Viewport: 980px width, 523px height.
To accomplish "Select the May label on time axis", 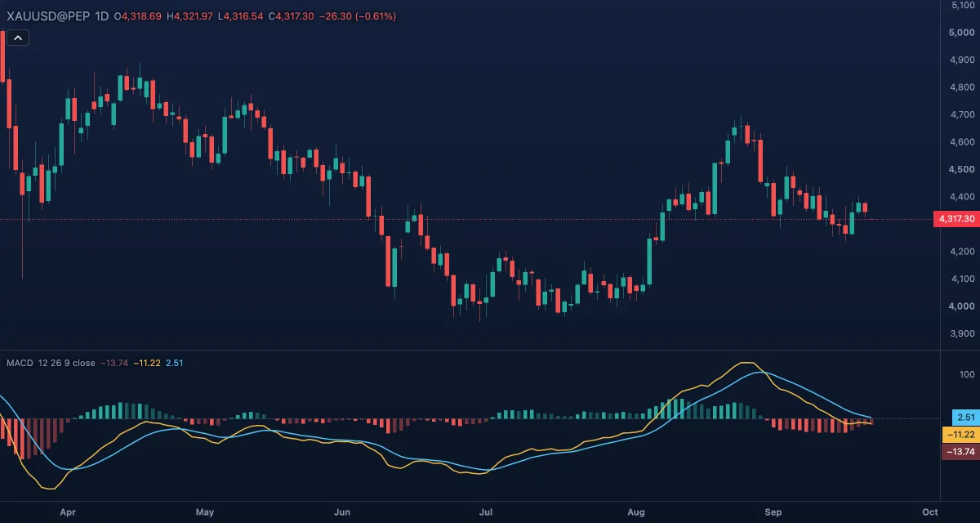I will (x=205, y=512).
